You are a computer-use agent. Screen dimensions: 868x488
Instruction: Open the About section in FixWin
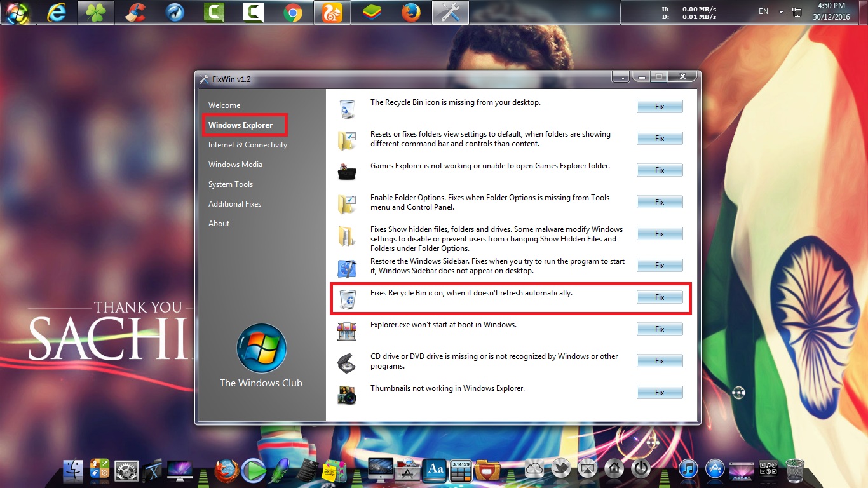click(x=219, y=224)
